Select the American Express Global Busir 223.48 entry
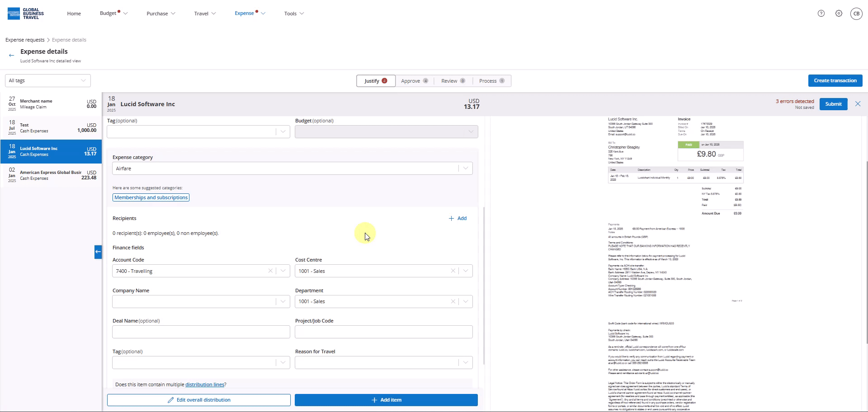This screenshot has width=868, height=412. click(x=51, y=175)
